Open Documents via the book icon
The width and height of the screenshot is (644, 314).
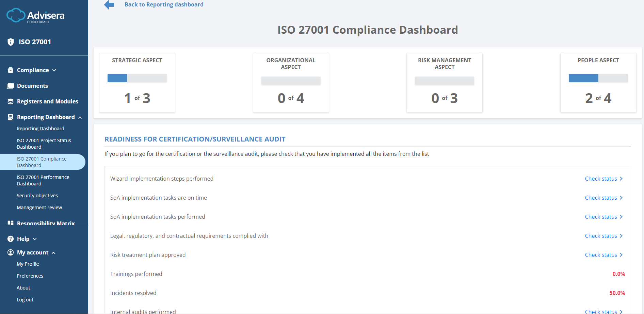pos(10,85)
